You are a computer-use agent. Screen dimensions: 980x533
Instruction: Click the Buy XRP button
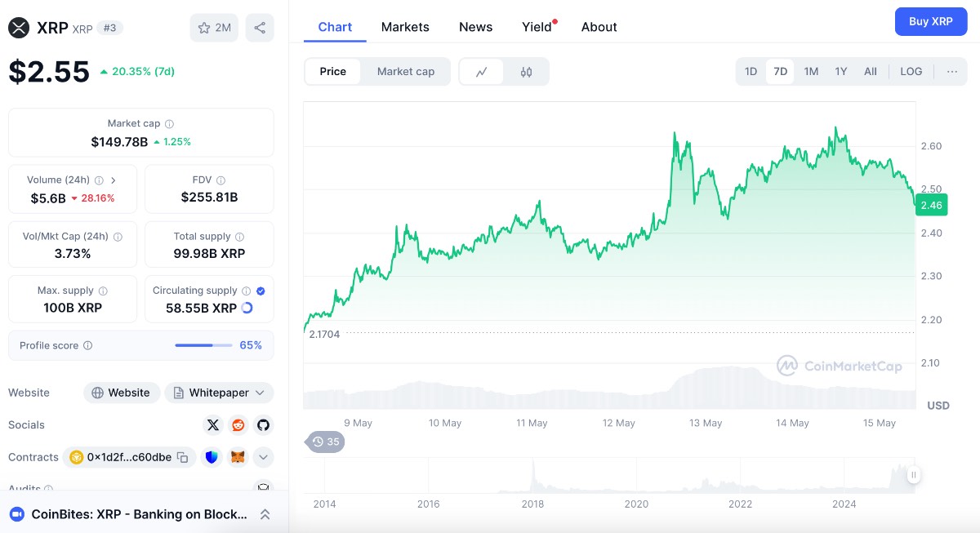click(931, 21)
